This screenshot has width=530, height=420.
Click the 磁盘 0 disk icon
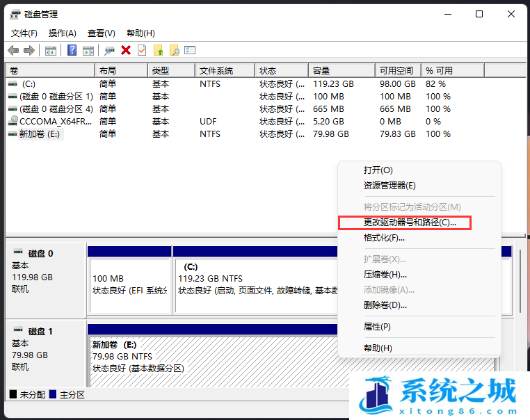18,252
